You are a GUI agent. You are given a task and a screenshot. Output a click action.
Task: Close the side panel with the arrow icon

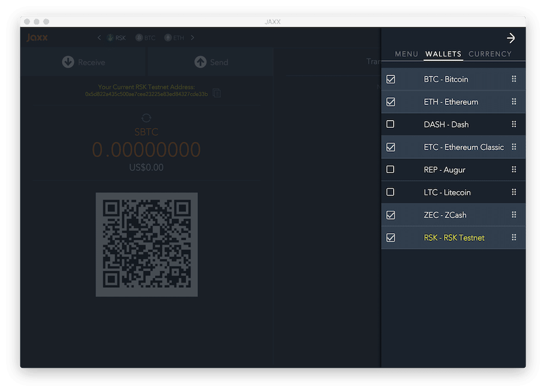click(x=511, y=38)
